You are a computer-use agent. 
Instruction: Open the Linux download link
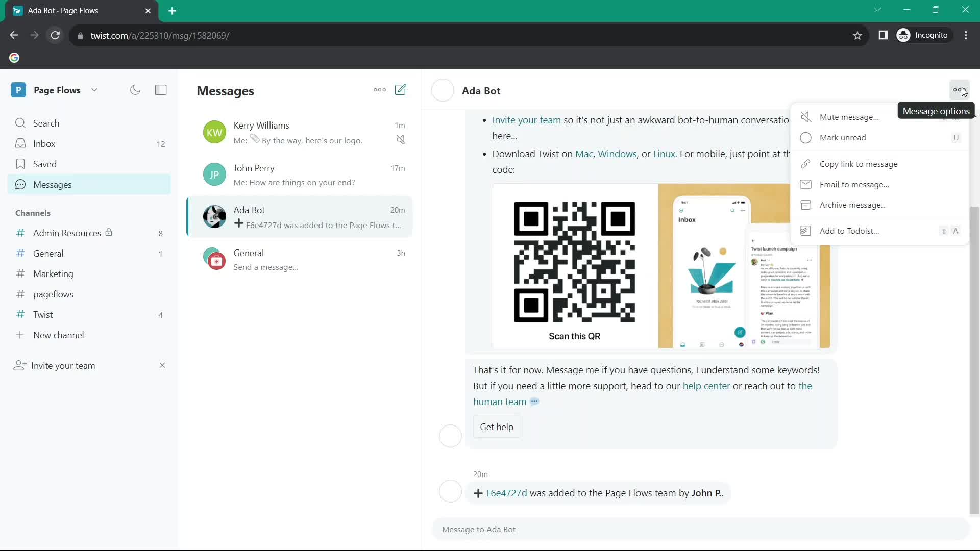[664, 154]
